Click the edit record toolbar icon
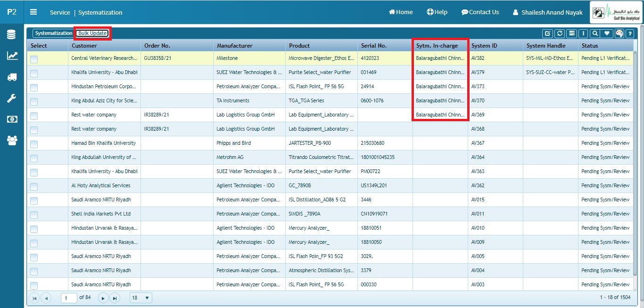Screen dimensions: 644x308 click(x=547, y=33)
